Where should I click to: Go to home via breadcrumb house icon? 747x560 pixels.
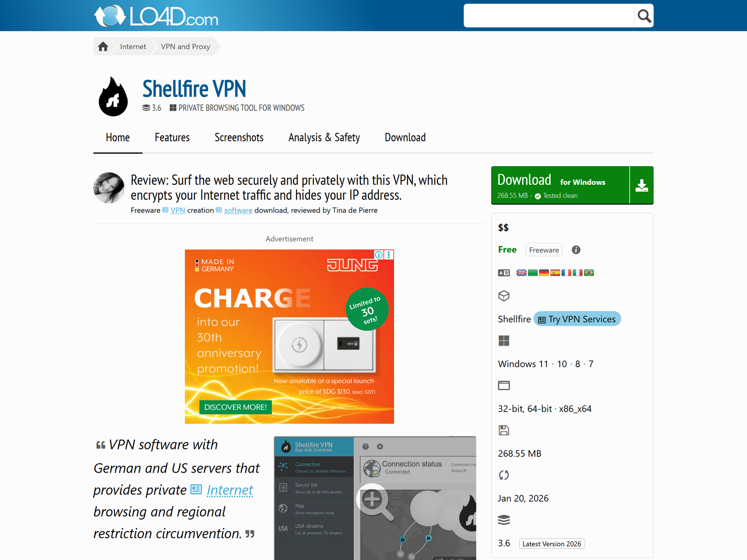tap(103, 46)
